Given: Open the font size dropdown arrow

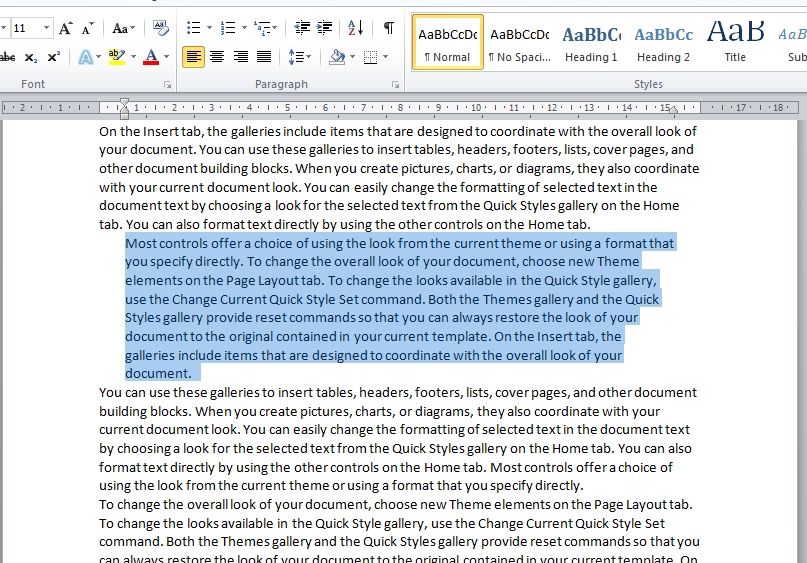Looking at the screenshot, I should [x=46, y=28].
